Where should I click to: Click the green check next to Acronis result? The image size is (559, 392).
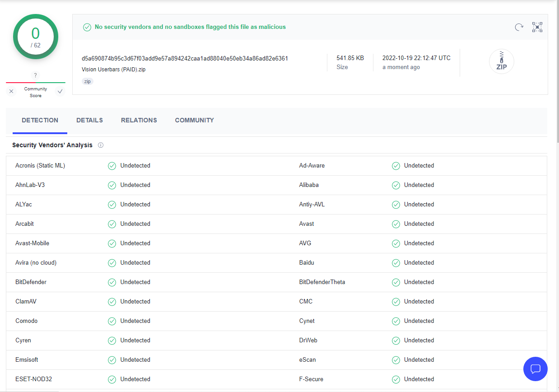tap(112, 166)
